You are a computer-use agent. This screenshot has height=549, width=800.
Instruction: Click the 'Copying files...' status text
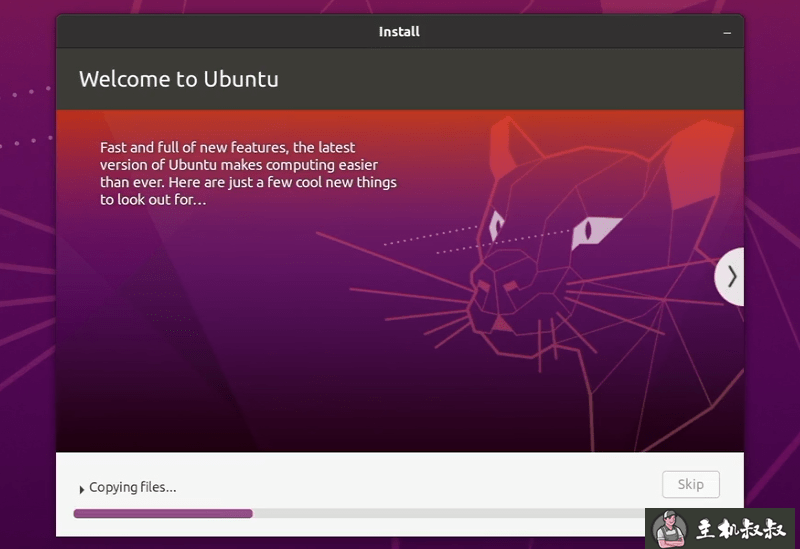pos(133,487)
